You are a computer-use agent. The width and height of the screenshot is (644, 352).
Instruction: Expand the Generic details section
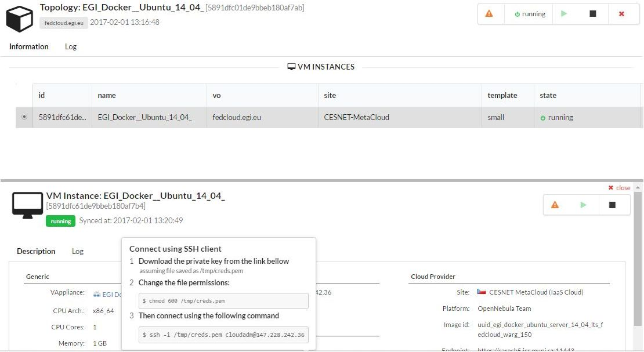coord(37,277)
